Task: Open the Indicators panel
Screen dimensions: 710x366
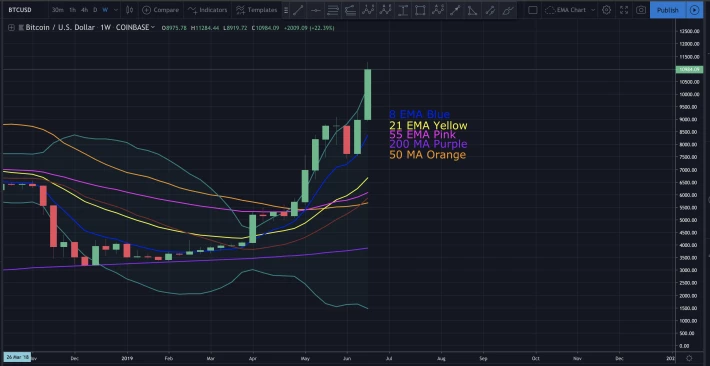Action: 207,10
